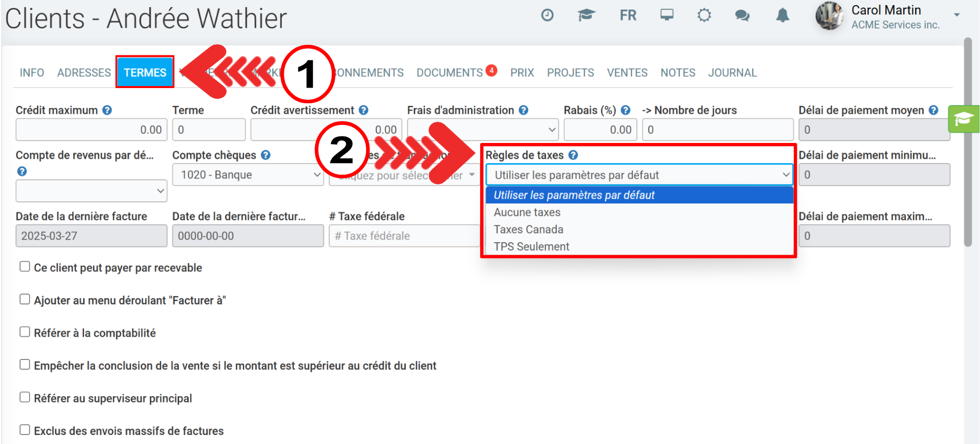The height and width of the screenshot is (444, 980).
Task: Enable 'Ce client peut payer par recevable'
Action: (x=25, y=267)
